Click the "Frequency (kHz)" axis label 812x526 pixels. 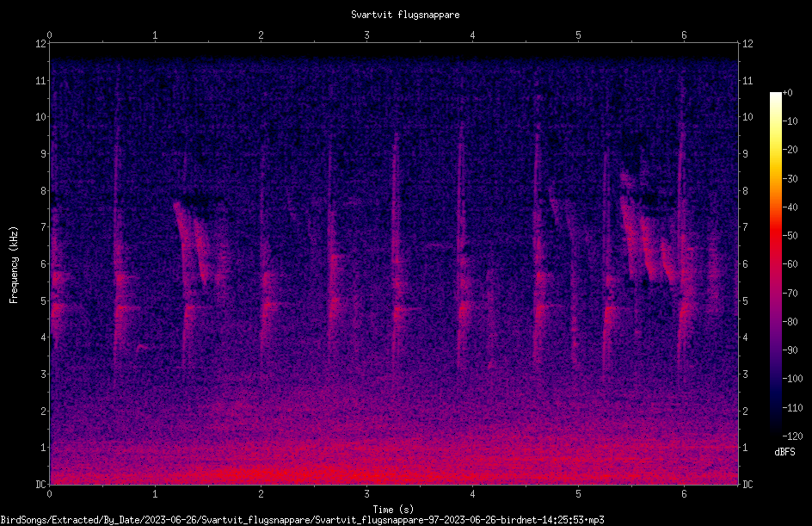tap(14, 265)
